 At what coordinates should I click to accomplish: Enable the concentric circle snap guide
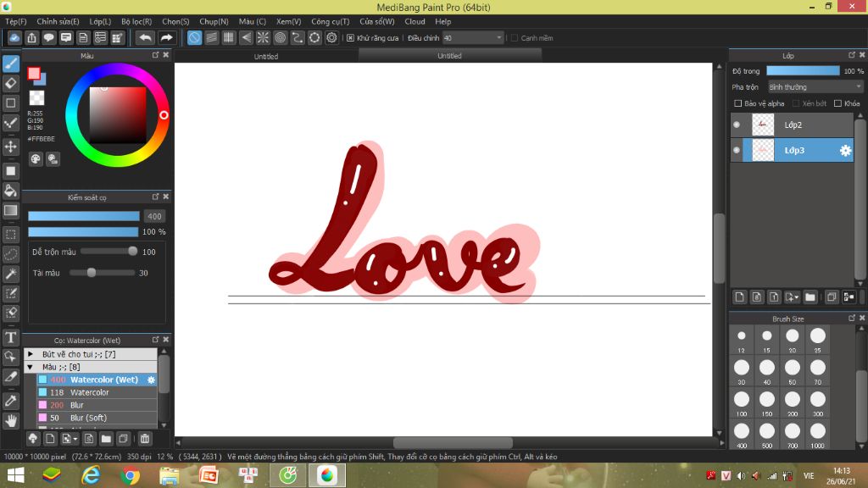tap(280, 37)
